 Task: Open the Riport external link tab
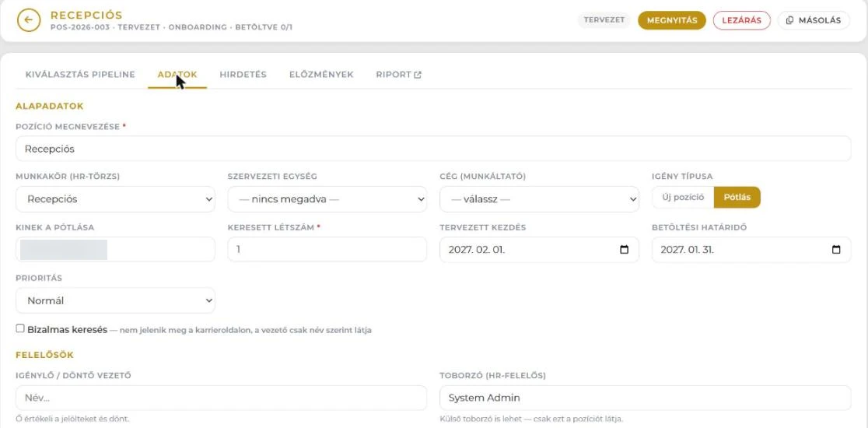coord(398,75)
